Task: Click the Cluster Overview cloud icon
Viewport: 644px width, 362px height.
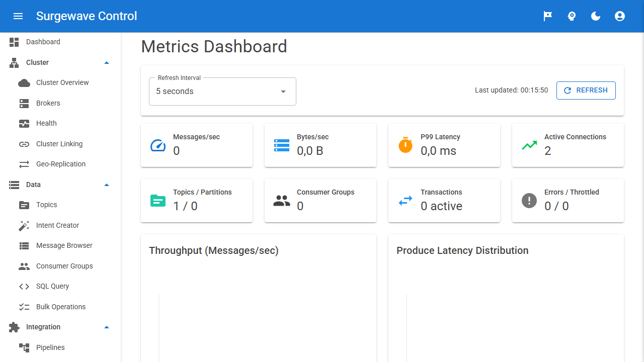Action: (24, 83)
